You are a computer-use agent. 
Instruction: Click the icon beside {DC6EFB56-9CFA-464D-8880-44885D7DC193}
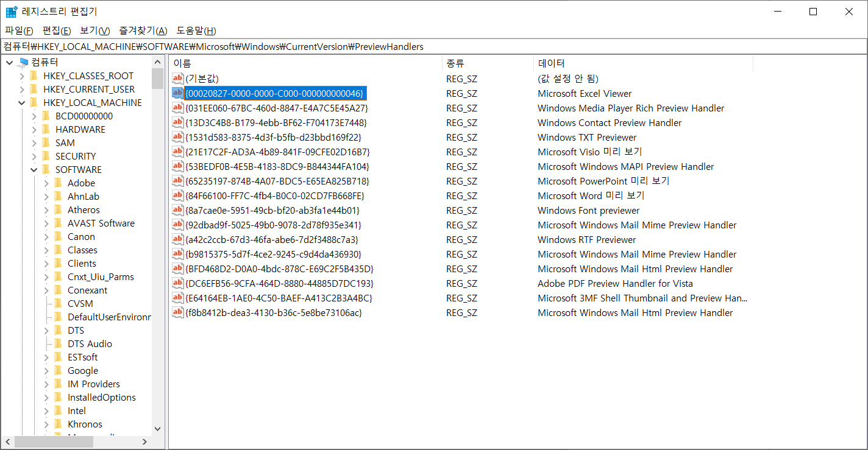point(178,283)
